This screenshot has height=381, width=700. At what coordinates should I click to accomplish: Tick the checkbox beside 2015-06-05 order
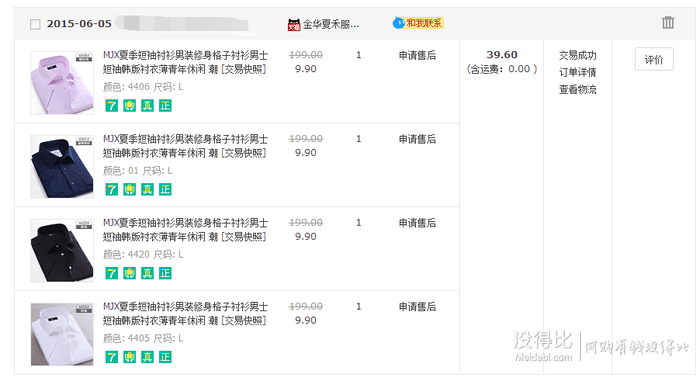35,24
